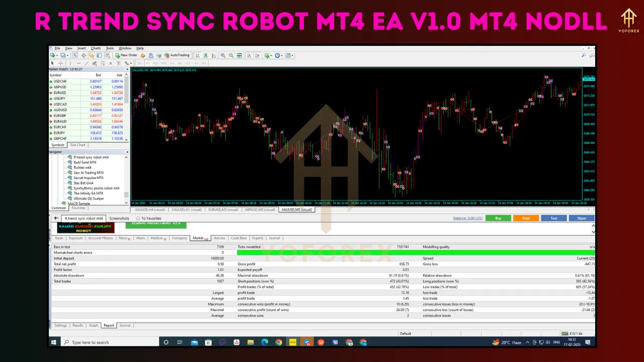
Task: Click the Profiles toolbar icon
Action: pyautogui.click(x=62, y=55)
